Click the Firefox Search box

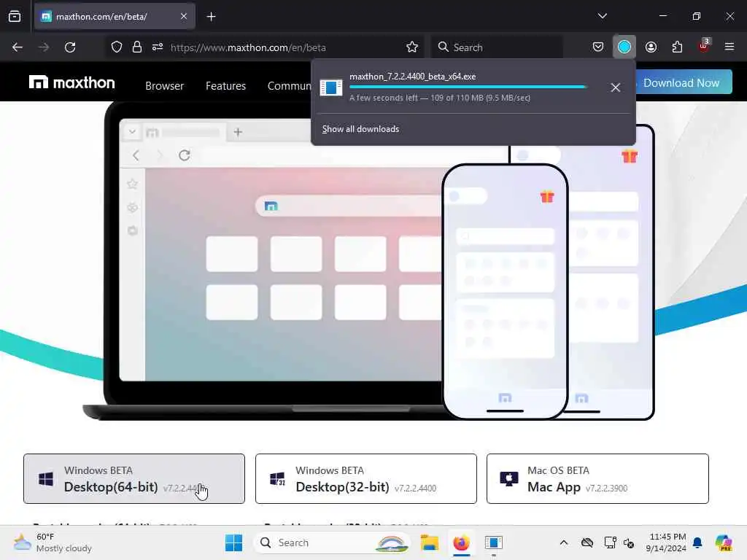coord(497,47)
